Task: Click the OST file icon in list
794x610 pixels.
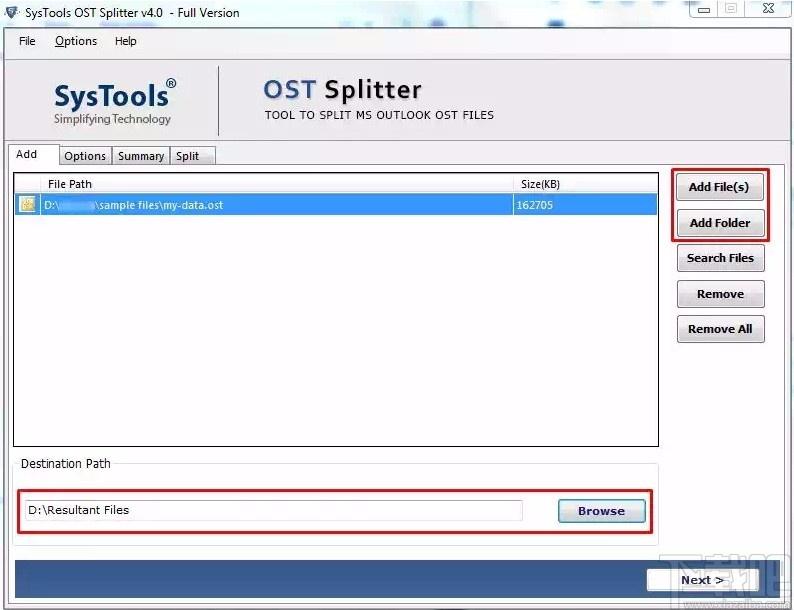Action: click(27, 205)
